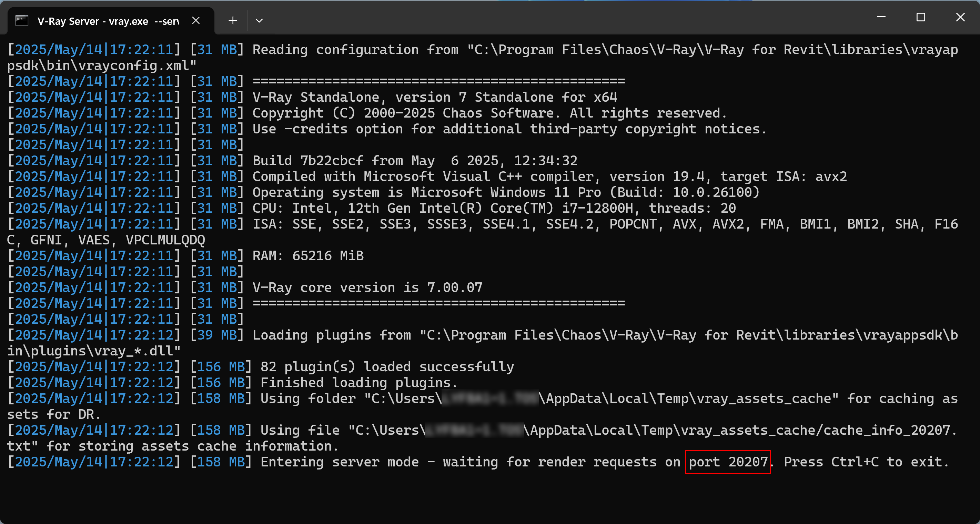Click the '82 plugin(s) loaded successfully' line

coord(387,367)
